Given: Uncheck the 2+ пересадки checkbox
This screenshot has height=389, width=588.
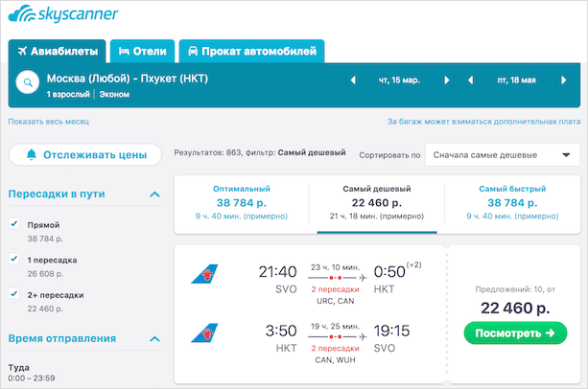Looking at the screenshot, I should [13, 294].
